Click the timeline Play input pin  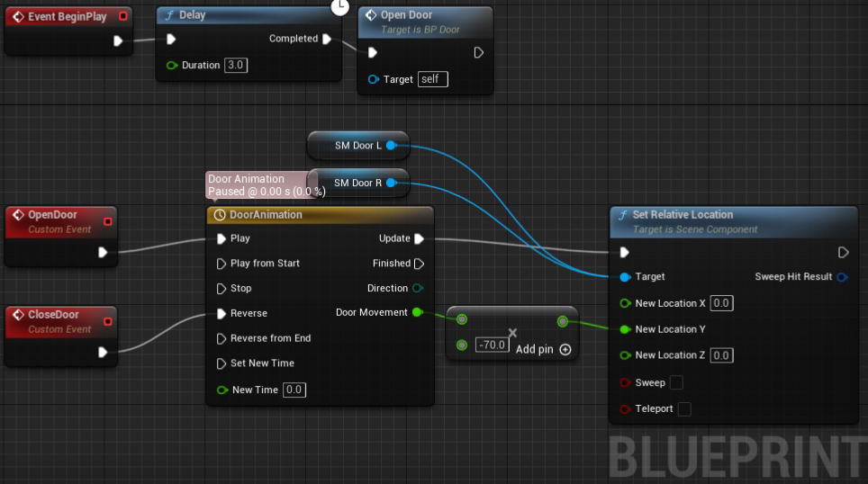point(221,238)
